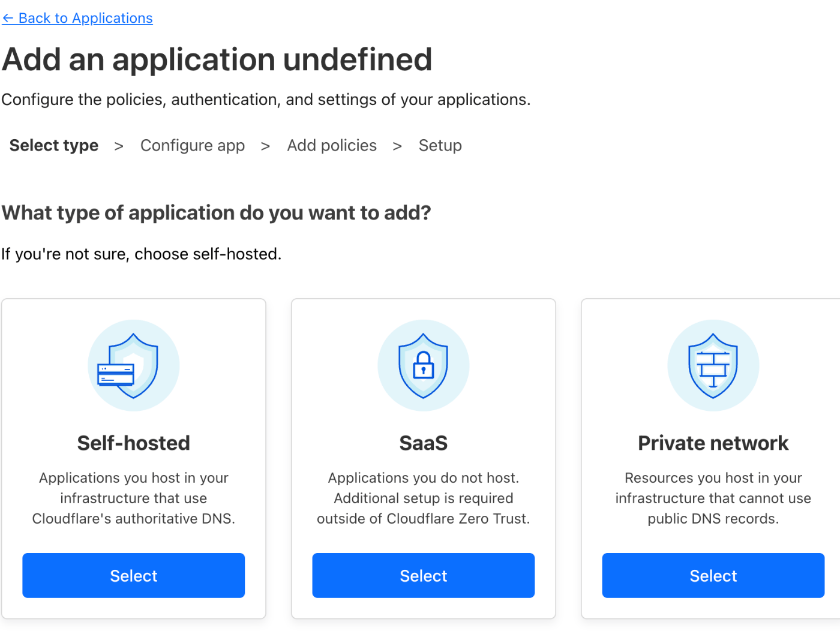Jump to the Add policies step
Viewport: 840px width, 631px height.
tap(332, 145)
